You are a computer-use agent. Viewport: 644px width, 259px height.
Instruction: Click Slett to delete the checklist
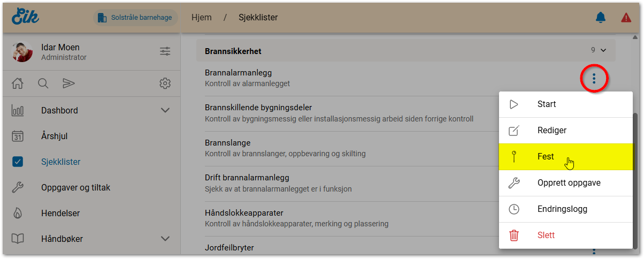[x=546, y=235]
